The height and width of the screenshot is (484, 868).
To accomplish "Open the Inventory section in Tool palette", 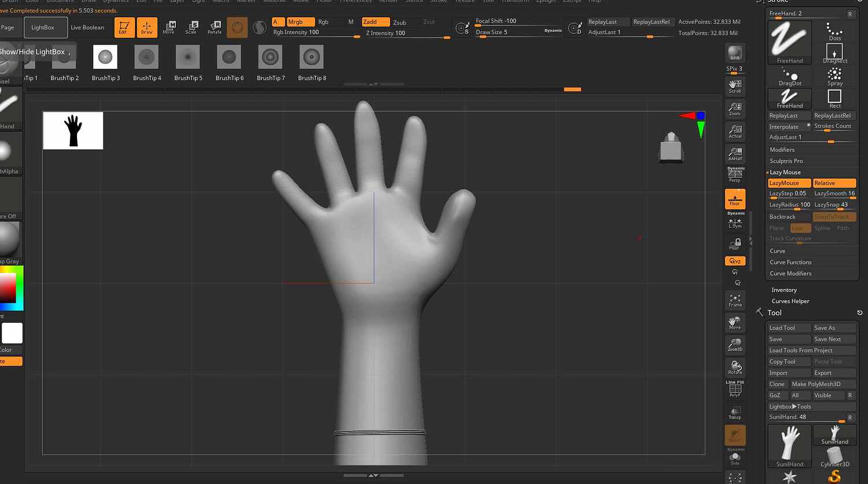I will pos(784,290).
